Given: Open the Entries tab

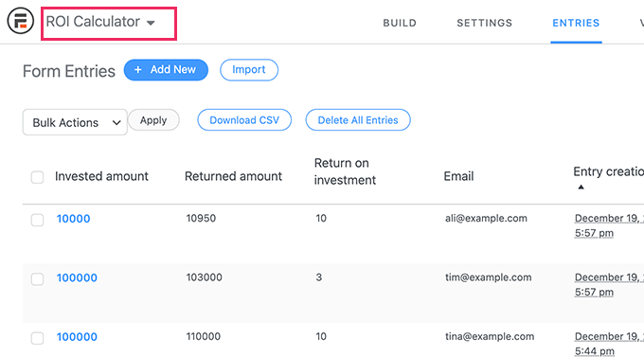Looking at the screenshot, I should click(x=576, y=23).
